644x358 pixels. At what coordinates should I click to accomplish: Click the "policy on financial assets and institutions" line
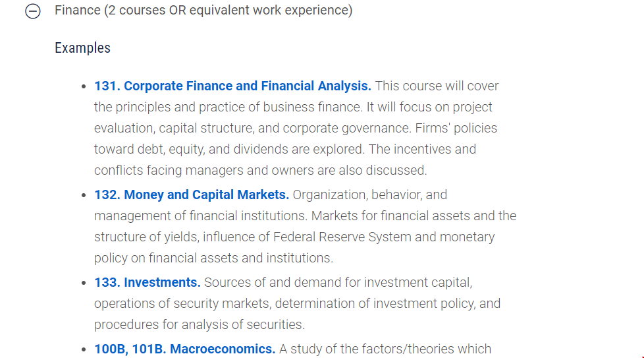coord(213,258)
